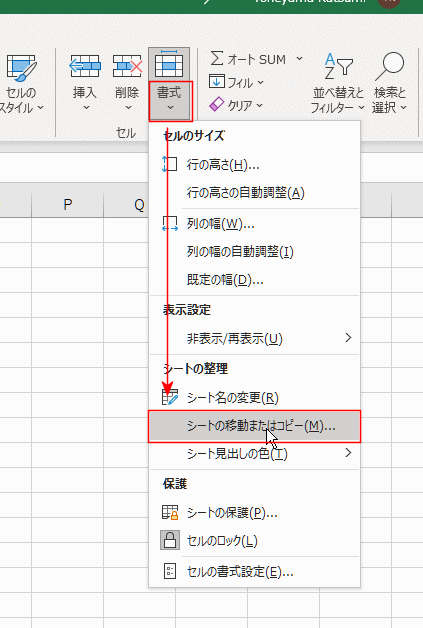423x628 pixels.
Task: Open 検索と選択 (Find & Select) magnifier icon
Action: [389, 67]
